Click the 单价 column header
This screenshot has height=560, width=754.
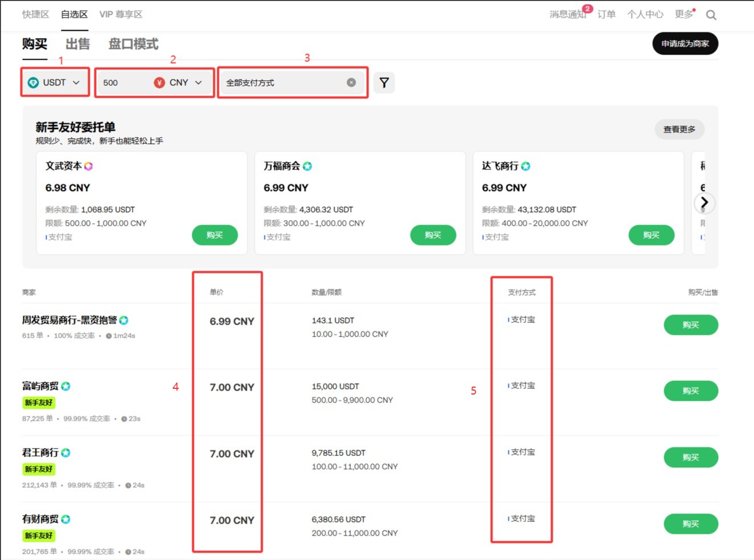(217, 292)
